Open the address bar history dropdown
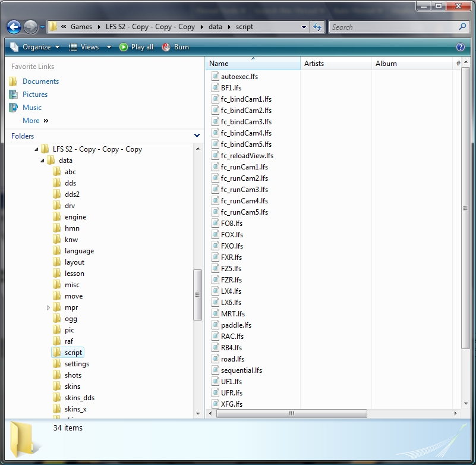Screen dimensions: 476x465 point(304,27)
